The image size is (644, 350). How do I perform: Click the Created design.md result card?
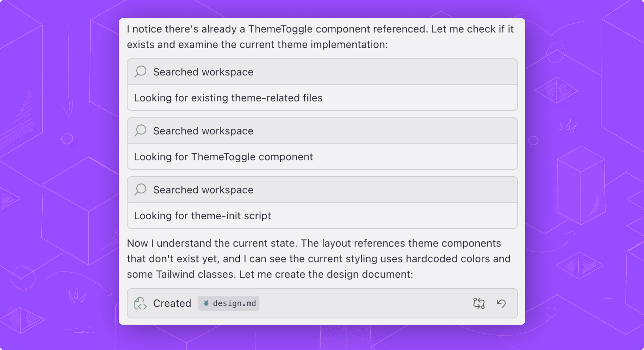pos(322,303)
